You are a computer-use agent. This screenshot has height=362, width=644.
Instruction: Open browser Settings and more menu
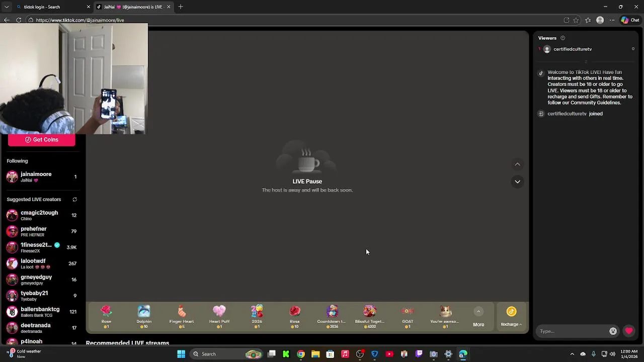(x=612, y=20)
